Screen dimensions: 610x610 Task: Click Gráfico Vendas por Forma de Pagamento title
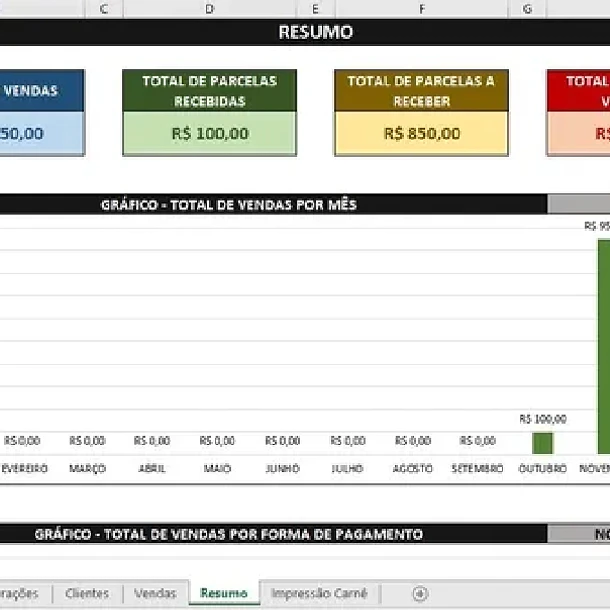tap(229, 534)
